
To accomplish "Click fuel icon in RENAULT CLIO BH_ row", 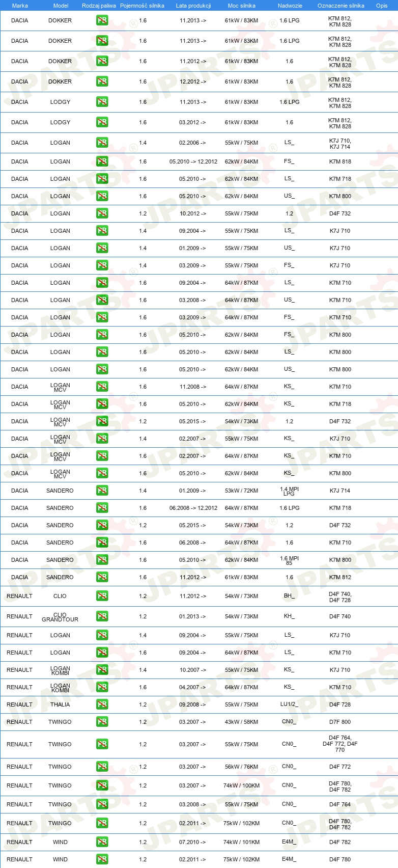I will coord(102,596).
